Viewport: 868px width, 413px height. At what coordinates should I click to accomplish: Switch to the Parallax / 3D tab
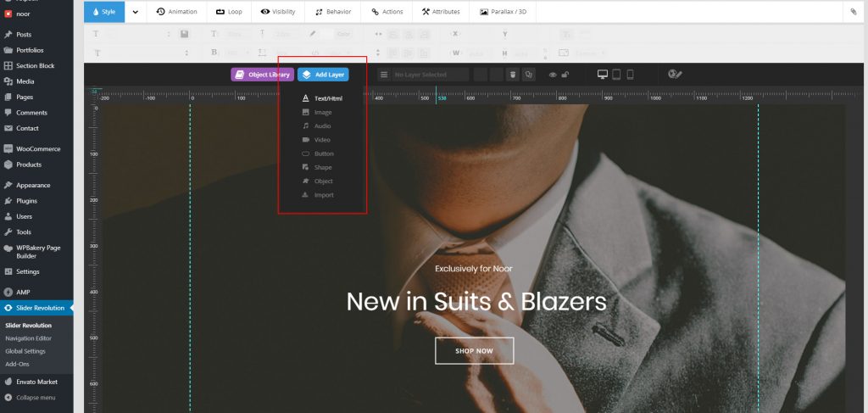[x=503, y=12]
